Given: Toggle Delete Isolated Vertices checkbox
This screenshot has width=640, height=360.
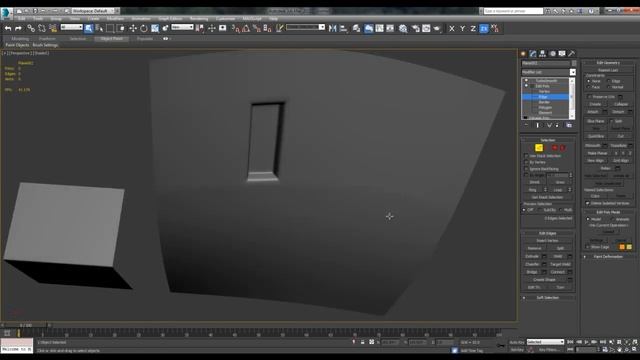Looking at the screenshot, I should tap(588, 203).
